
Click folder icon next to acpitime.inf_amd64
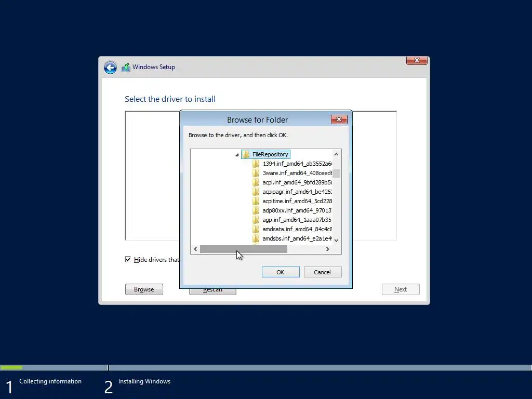click(x=256, y=201)
